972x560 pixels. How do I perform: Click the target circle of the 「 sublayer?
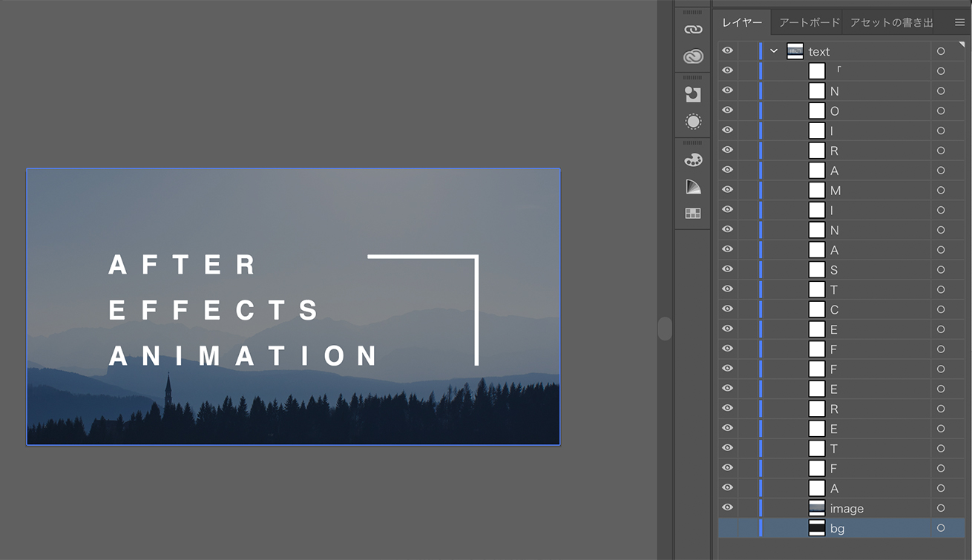tap(941, 71)
